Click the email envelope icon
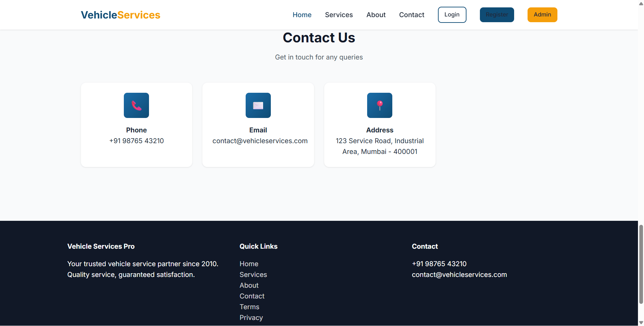644x326 pixels. pos(258,106)
